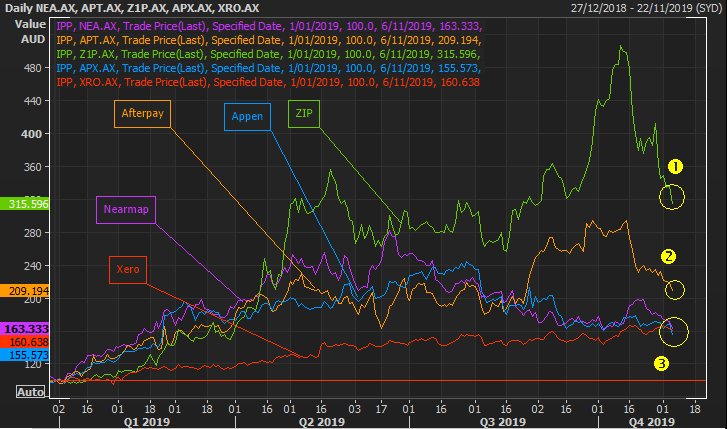Click the chart title Daily NEA.AX, APT.AX
The image size is (727, 429).
tap(132, 8)
